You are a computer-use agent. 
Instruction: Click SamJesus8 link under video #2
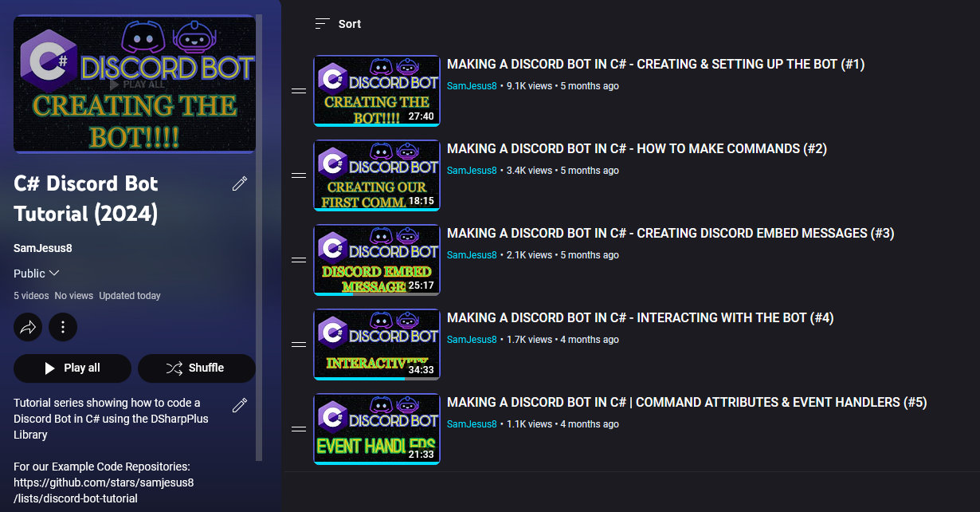tap(472, 171)
